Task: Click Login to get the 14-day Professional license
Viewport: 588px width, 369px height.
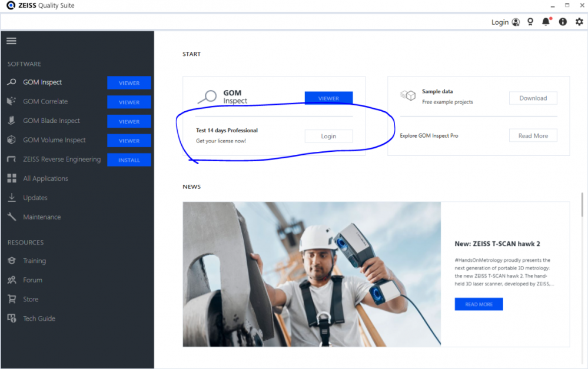Action: pyautogui.click(x=328, y=136)
